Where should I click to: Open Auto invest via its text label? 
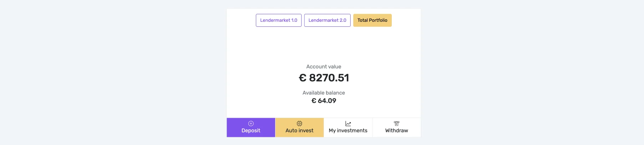(x=299, y=131)
